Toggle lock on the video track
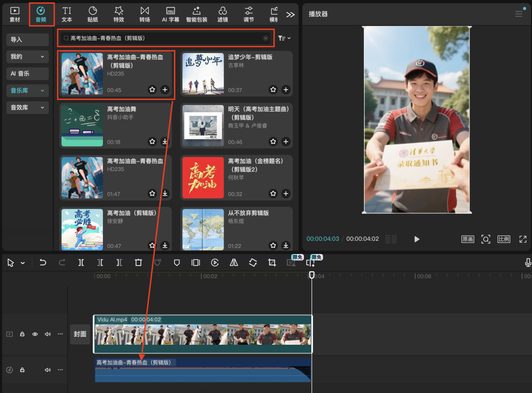Image resolution: width=532 pixels, height=393 pixels. pos(22,334)
